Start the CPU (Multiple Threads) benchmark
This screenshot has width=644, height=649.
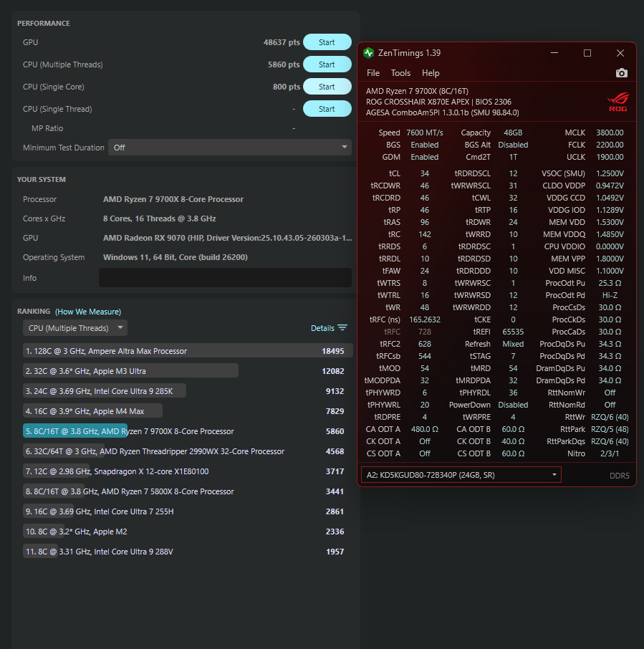pyautogui.click(x=327, y=64)
